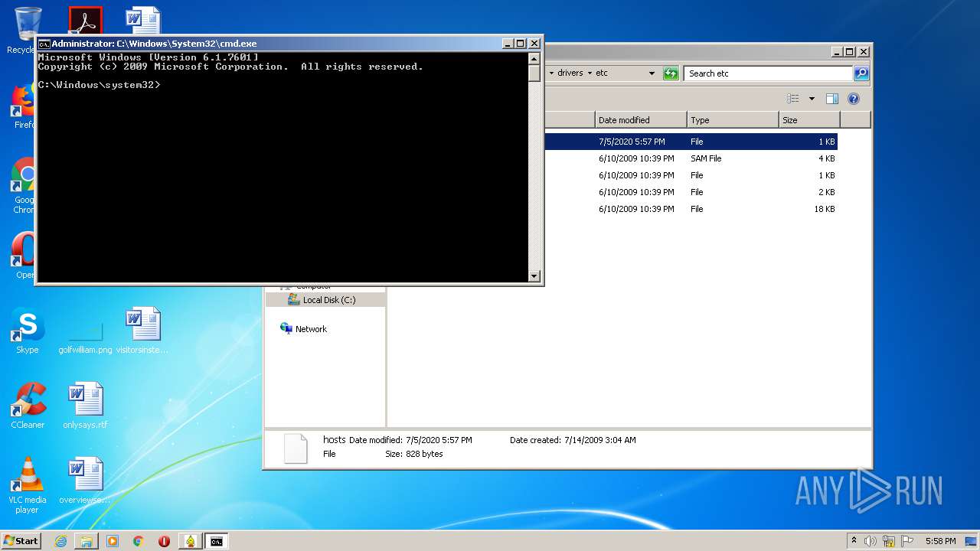Click the drivers breadcrumb segment
Viewport: 980px width, 551px height.
pyautogui.click(x=570, y=73)
